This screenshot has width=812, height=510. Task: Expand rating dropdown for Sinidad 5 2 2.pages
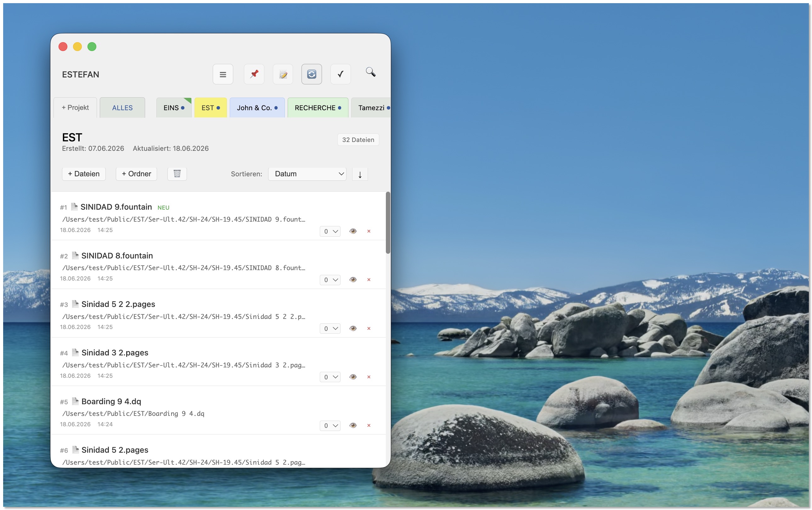point(330,329)
